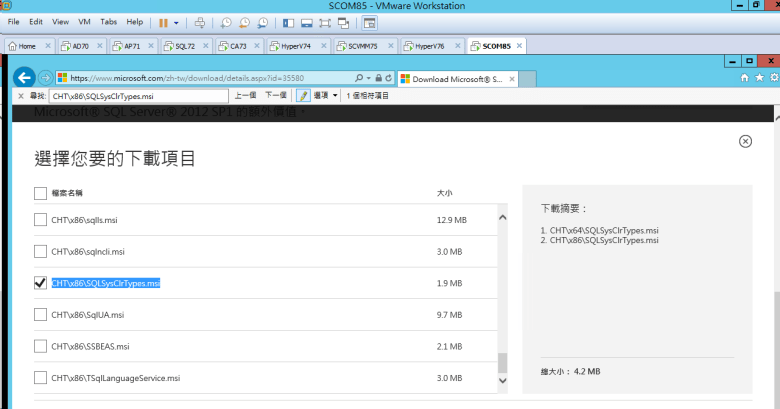Click the find highlight pencil icon
This screenshot has height=409, width=780.
(x=302, y=95)
